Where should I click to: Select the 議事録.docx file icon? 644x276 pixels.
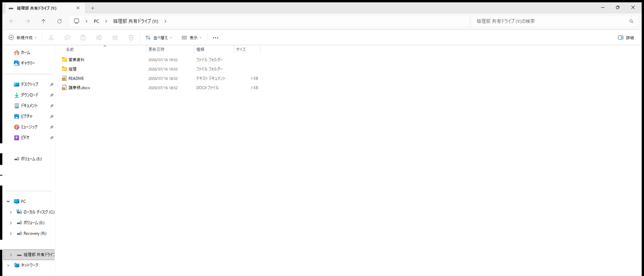click(64, 87)
